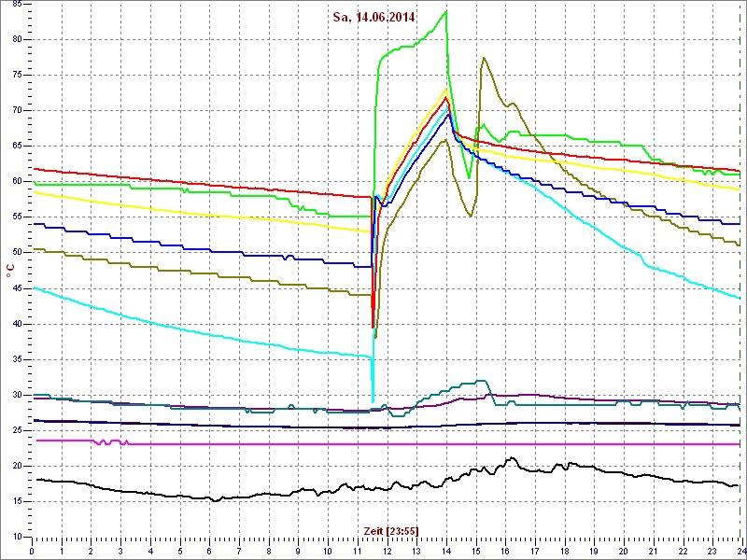Pick hour 13 on the time axis
Image resolution: width=747 pixels, height=560 pixels.
(416, 552)
